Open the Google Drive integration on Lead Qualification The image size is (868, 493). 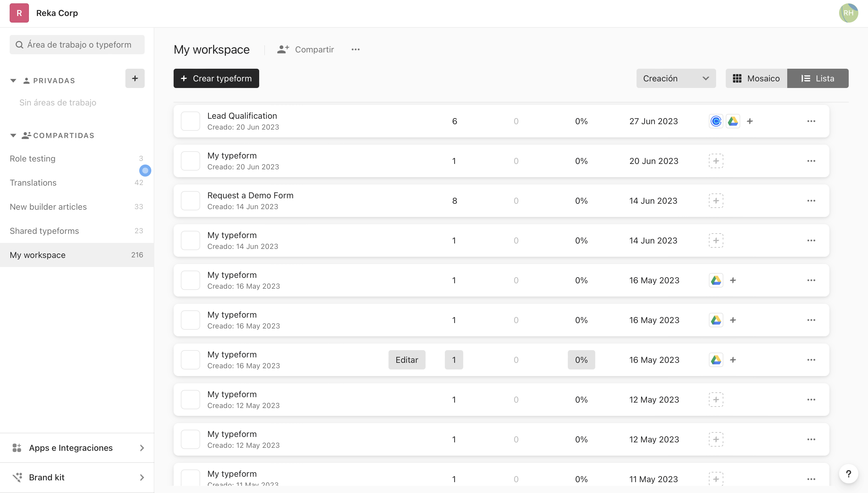[x=733, y=121]
